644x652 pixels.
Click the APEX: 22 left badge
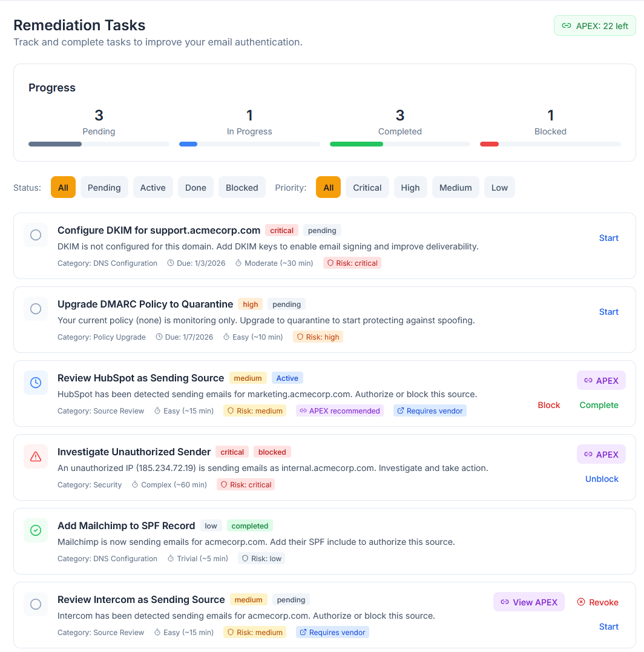(595, 26)
